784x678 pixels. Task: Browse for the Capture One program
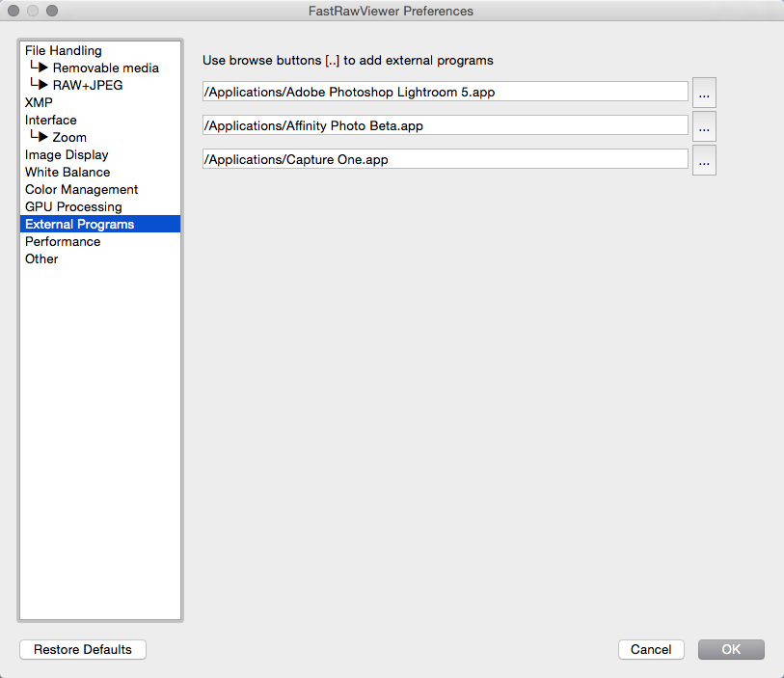click(704, 160)
